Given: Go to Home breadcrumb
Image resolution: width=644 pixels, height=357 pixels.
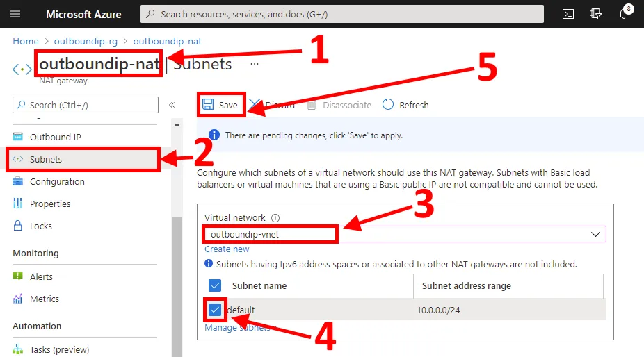Looking at the screenshot, I should (x=26, y=41).
